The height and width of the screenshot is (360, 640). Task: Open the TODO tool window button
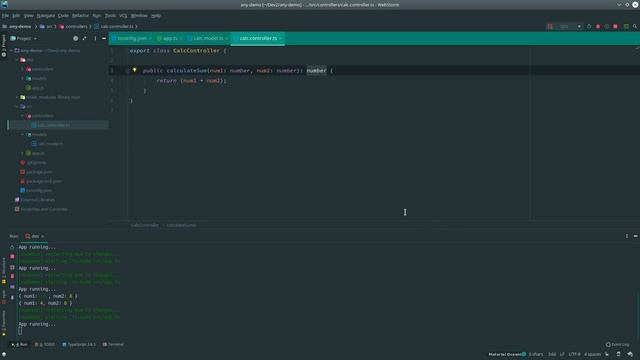(45, 344)
